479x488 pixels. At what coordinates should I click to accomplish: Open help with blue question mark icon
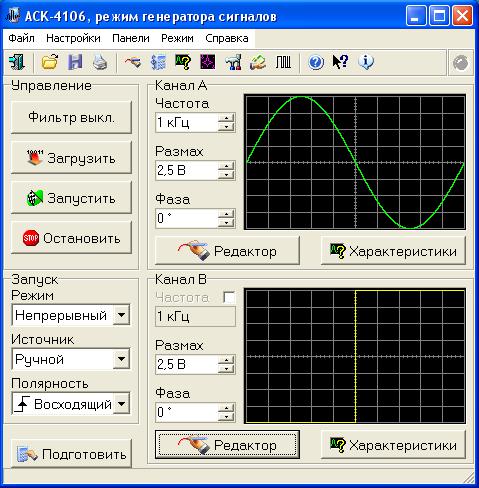(316, 62)
